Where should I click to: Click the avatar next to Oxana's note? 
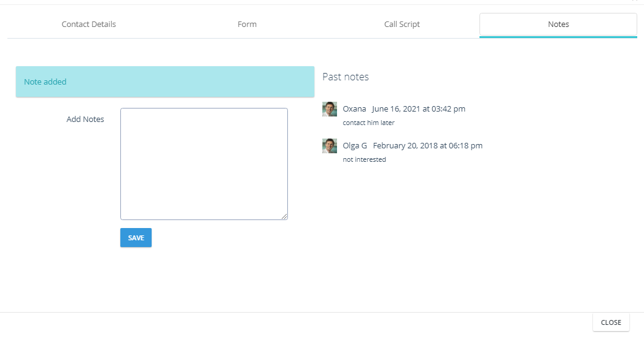point(330,110)
